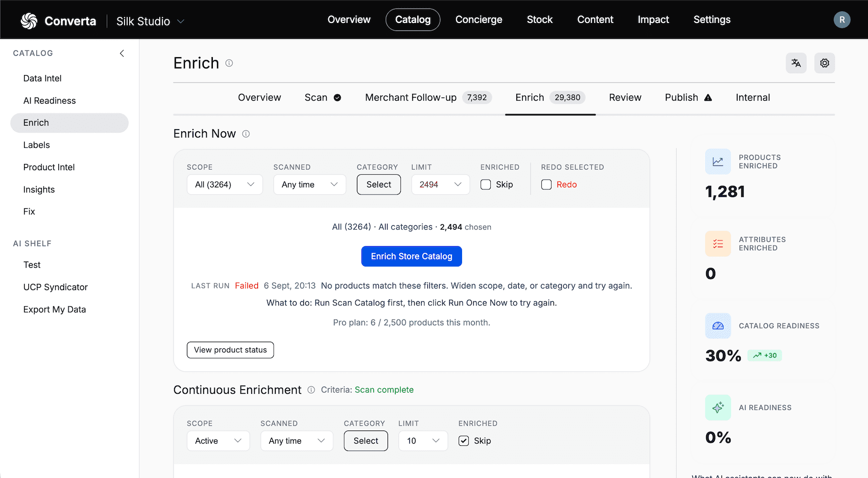The width and height of the screenshot is (868, 478).
Task: Click the Products Enriched chart icon
Action: pyautogui.click(x=718, y=162)
